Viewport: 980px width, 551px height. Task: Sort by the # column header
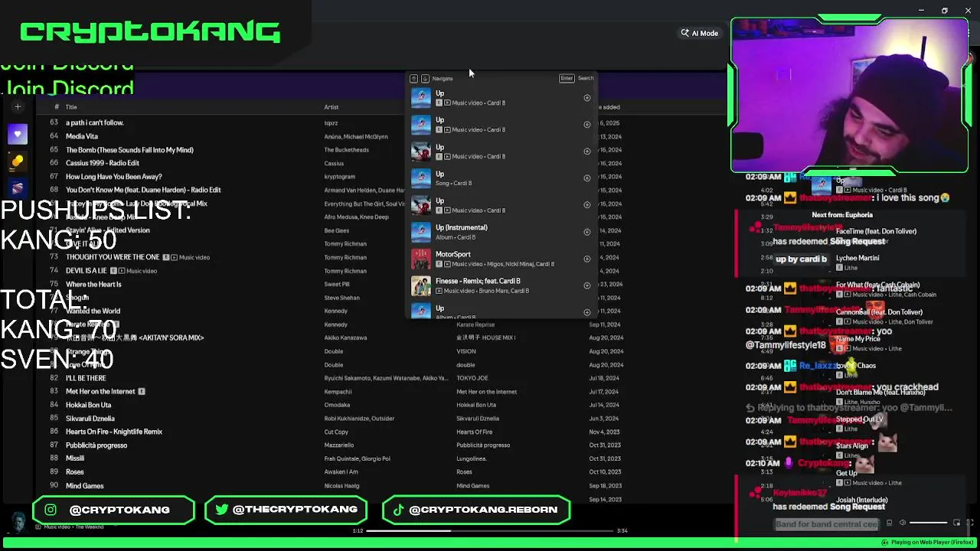[x=56, y=107]
